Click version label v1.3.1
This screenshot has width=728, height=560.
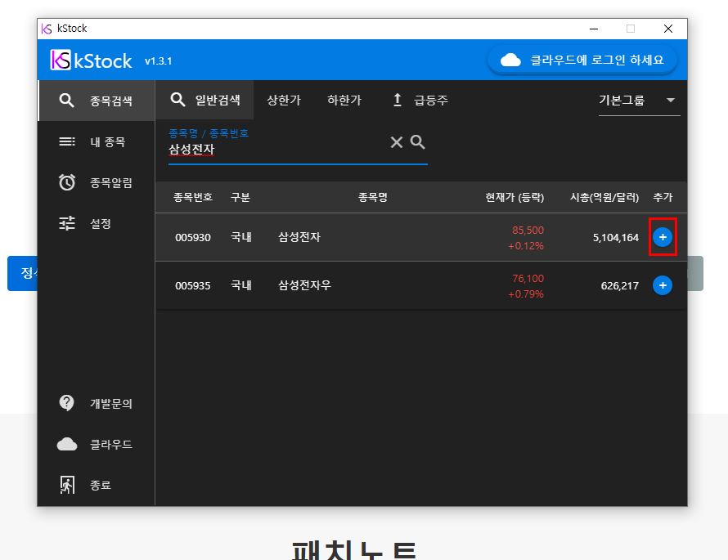[159, 61]
